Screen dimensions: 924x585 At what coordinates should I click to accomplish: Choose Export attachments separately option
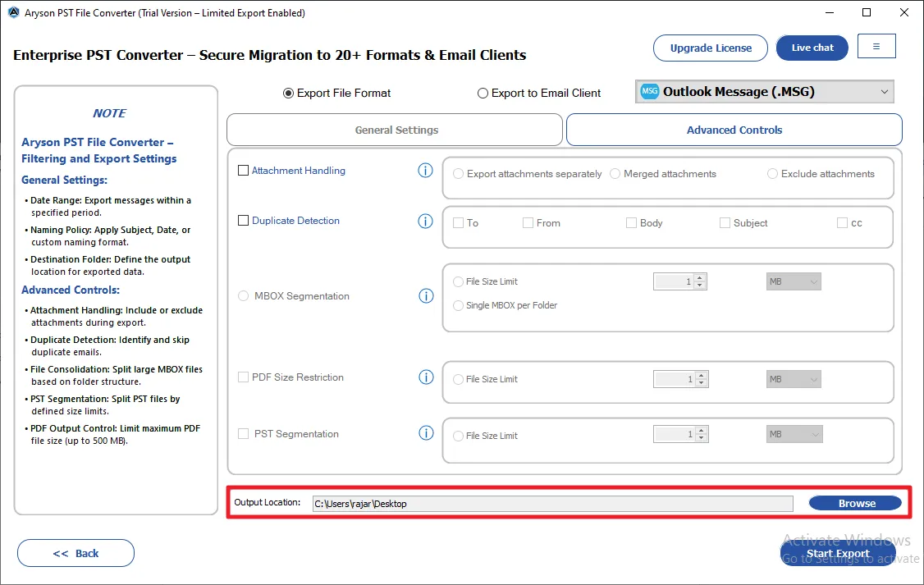[x=458, y=174]
